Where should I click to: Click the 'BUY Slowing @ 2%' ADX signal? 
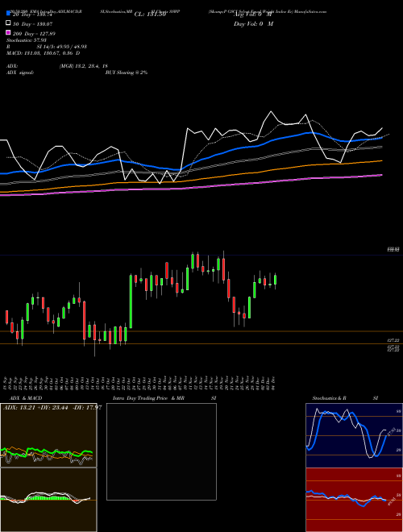pyautogui.click(x=127, y=73)
